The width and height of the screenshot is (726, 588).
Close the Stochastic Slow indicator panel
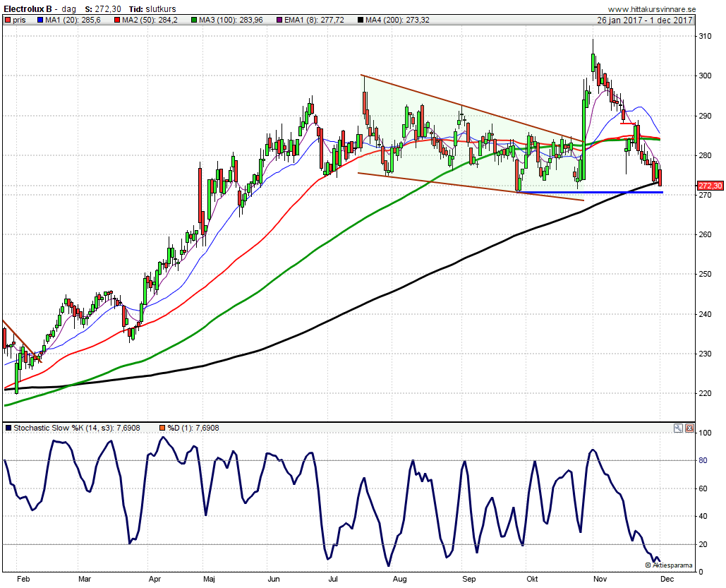689,428
